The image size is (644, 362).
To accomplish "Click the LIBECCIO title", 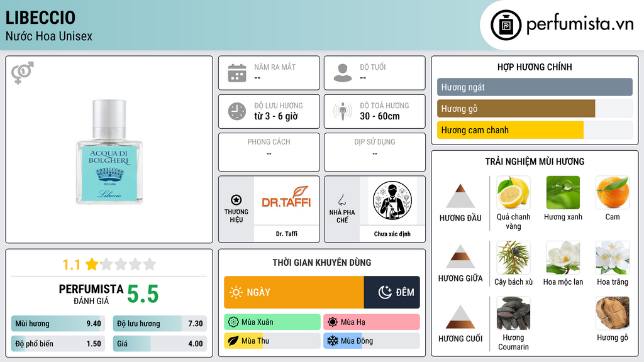I will coord(40,18).
